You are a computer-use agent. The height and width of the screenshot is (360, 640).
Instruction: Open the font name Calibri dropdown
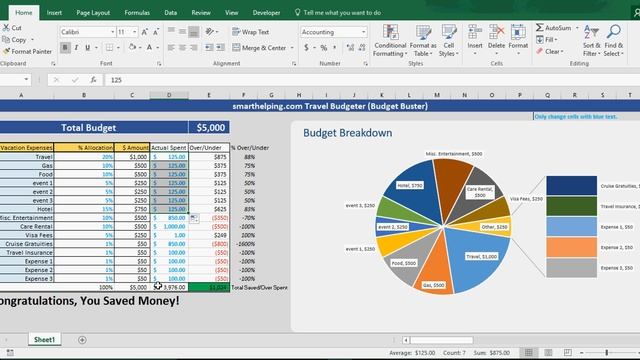coord(113,32)
